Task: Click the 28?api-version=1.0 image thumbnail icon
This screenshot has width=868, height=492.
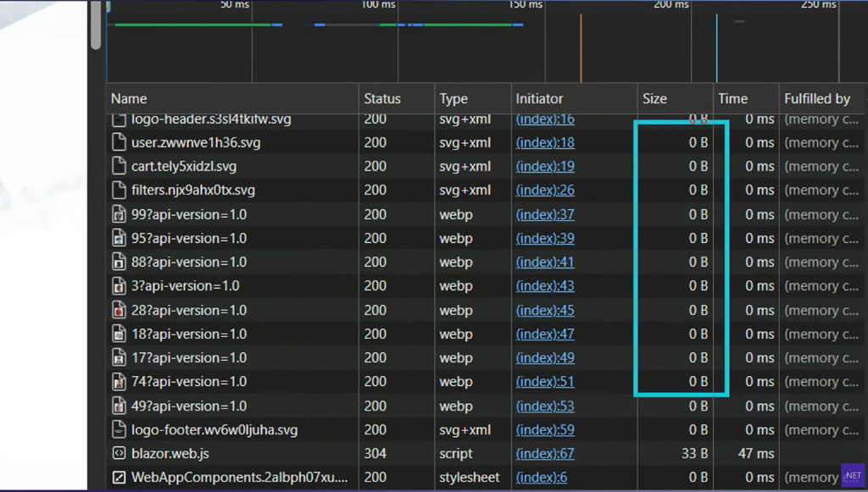Action: pyautogui.click(x=119, y=311)
